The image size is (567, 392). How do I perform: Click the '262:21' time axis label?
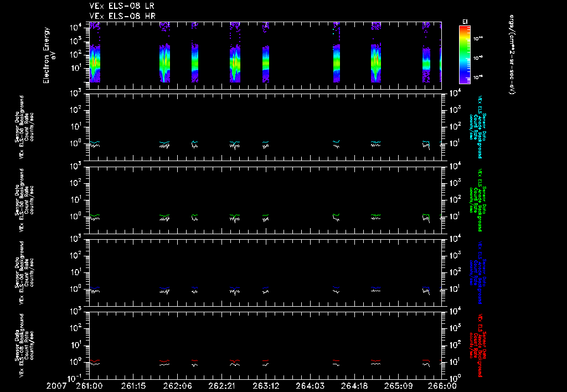click(221, 386)
